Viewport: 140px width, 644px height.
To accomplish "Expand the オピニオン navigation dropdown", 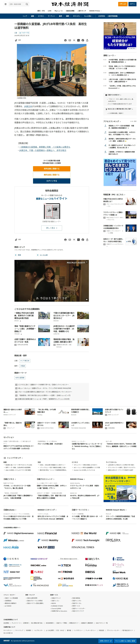I will [77, 16].
